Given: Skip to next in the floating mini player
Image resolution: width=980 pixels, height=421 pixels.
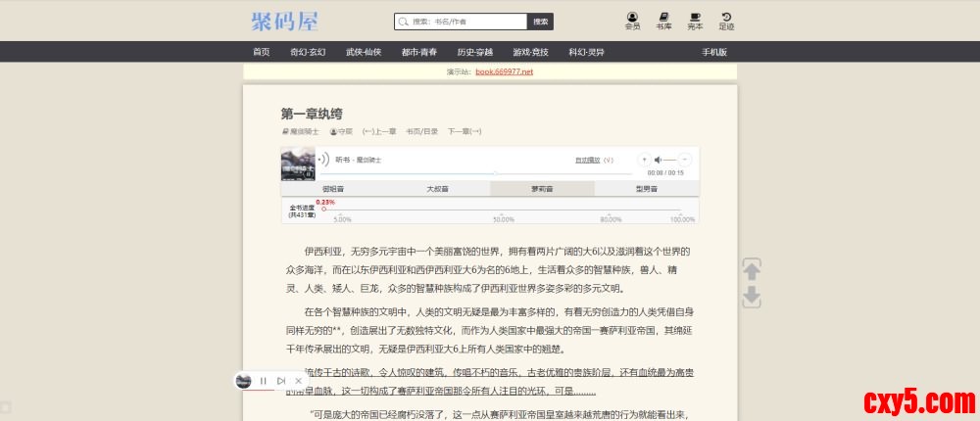Looking at the screenshot, I should [x=281, y=381].
